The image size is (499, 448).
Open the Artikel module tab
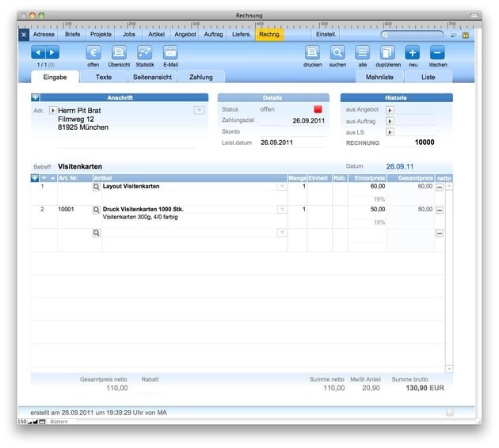point(157,34)
